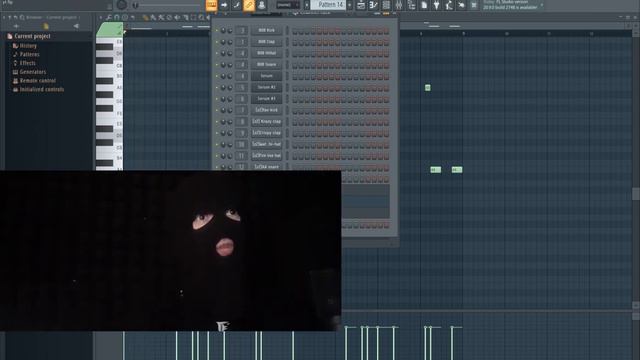Click the white arrow icon beside keyboard icon
Viewport: 640px width, 360px height.
click(224, 5)
